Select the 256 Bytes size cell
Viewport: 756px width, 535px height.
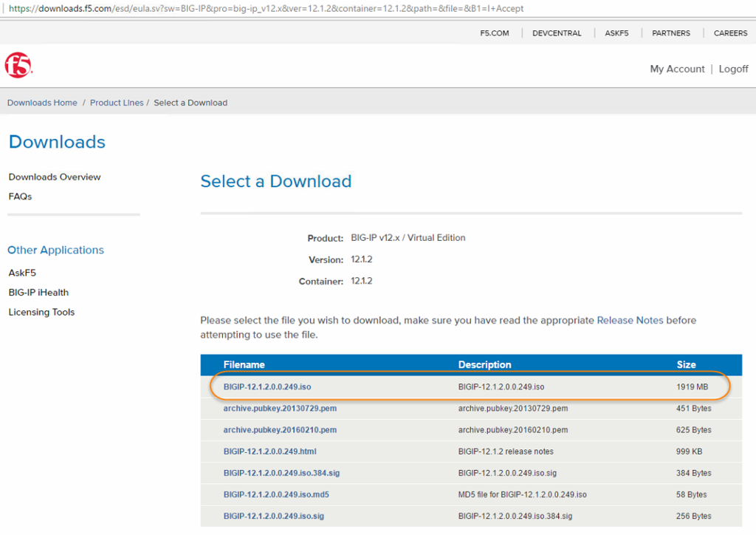[694, 517]
